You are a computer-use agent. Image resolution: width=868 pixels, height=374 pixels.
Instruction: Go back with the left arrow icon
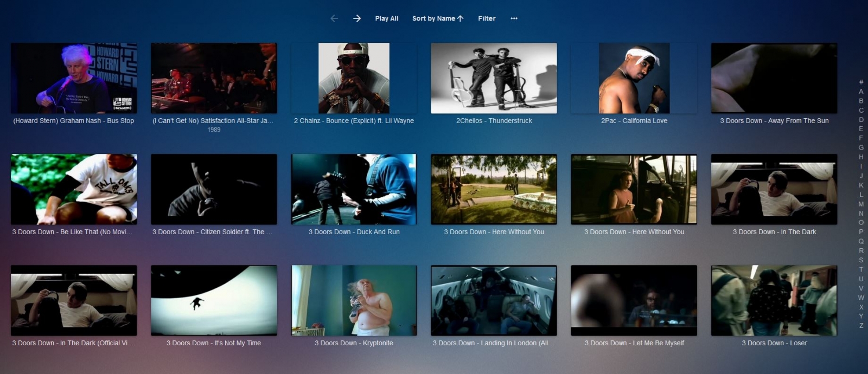click(x=334, y=18)
